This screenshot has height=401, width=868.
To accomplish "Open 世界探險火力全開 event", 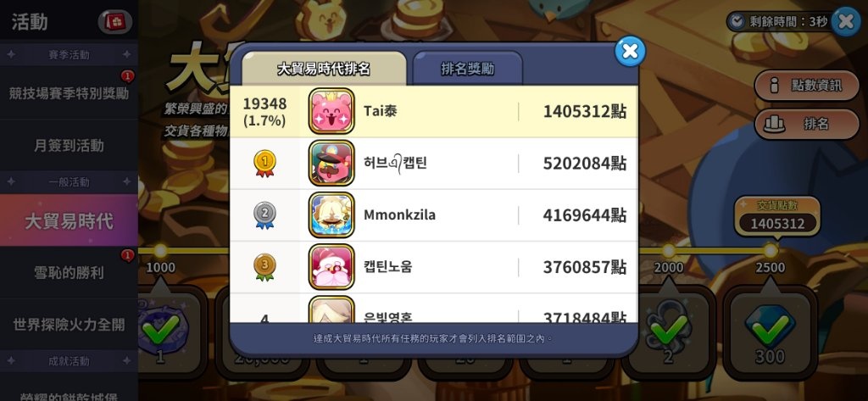I will (x=69, y=325).
